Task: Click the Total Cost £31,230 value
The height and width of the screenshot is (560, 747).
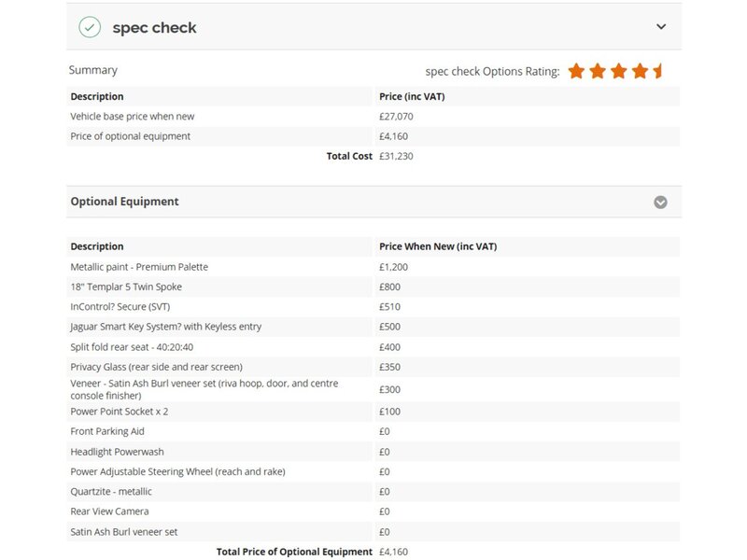Action: point(396,156)
